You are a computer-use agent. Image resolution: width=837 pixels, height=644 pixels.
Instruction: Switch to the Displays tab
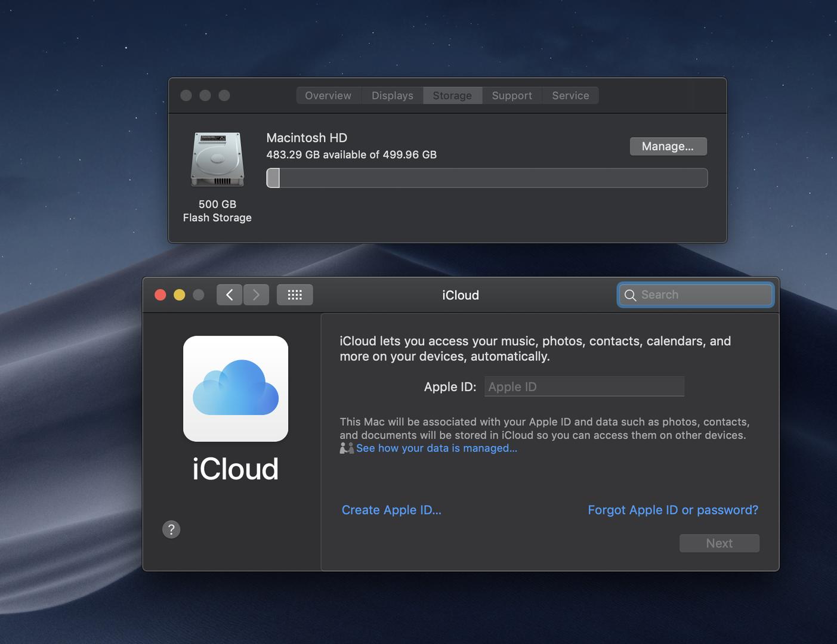(393, 95)
